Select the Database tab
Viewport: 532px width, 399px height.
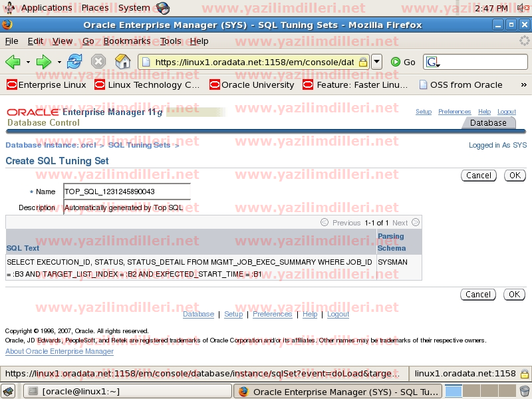(x=488, y=122)
